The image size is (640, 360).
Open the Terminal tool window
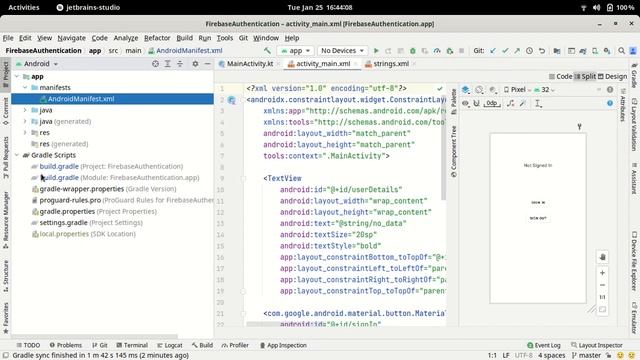pyautogui.click(x=132, y=345)
